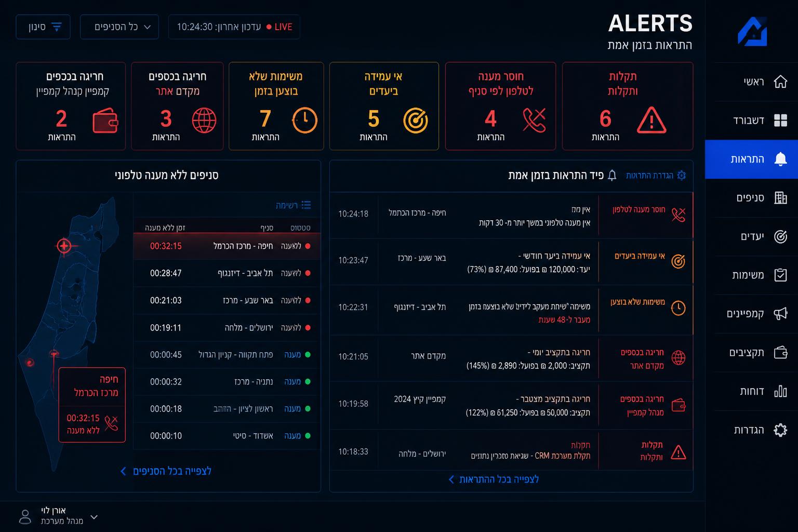Screen dimensions: 798x532
Task: Click the 10:23:47 timestamp in the feed
Action: (353, 260)
